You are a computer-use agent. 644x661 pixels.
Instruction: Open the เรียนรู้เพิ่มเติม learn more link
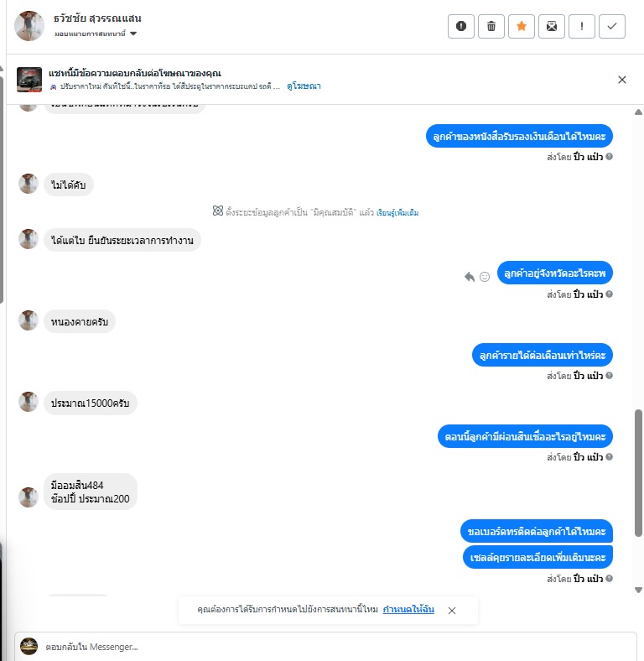[x=397, y=212]
